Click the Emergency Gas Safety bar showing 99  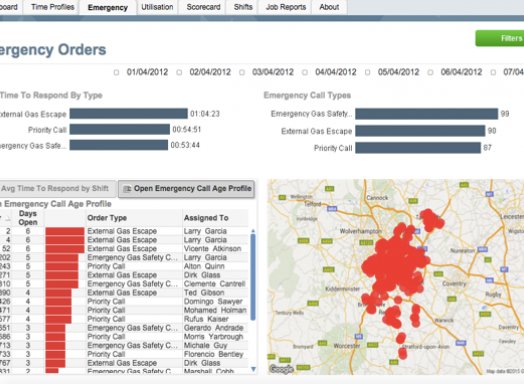(426, 114)
